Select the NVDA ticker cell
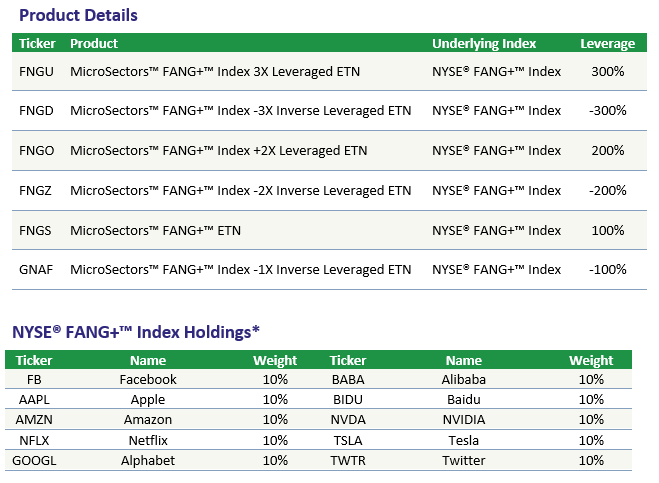 (348, 420)
